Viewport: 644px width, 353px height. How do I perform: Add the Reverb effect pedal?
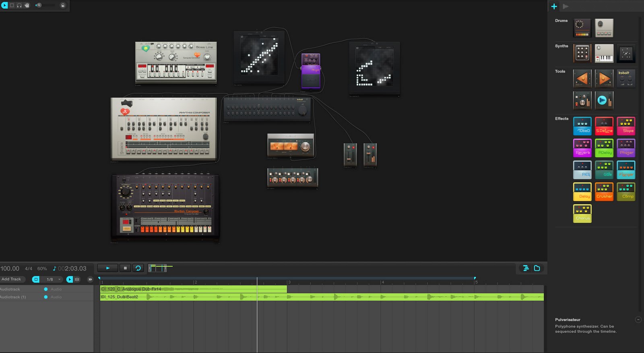[582, 148]
